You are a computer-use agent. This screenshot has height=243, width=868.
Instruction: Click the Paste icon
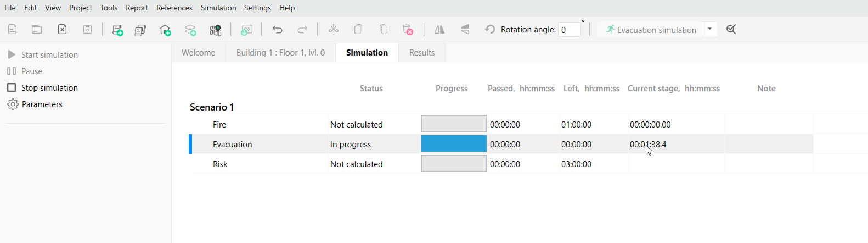pyautogui.click(x=384, y=30)
